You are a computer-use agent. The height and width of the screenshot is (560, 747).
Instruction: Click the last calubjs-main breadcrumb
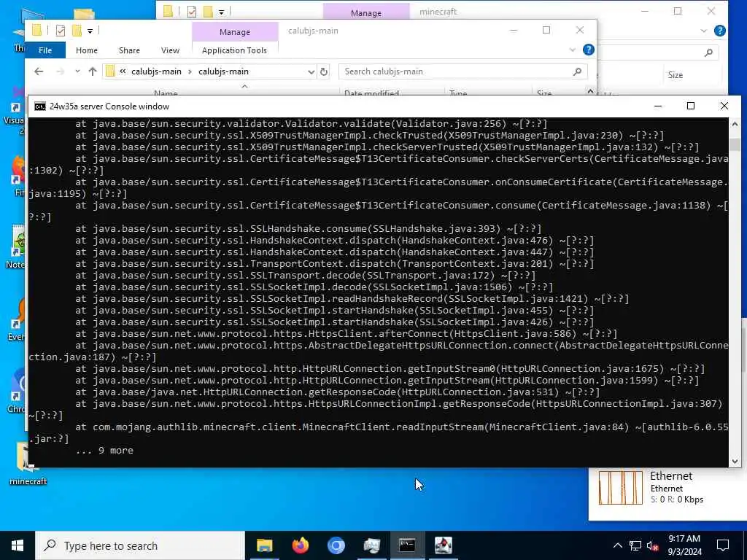(223, 71)
